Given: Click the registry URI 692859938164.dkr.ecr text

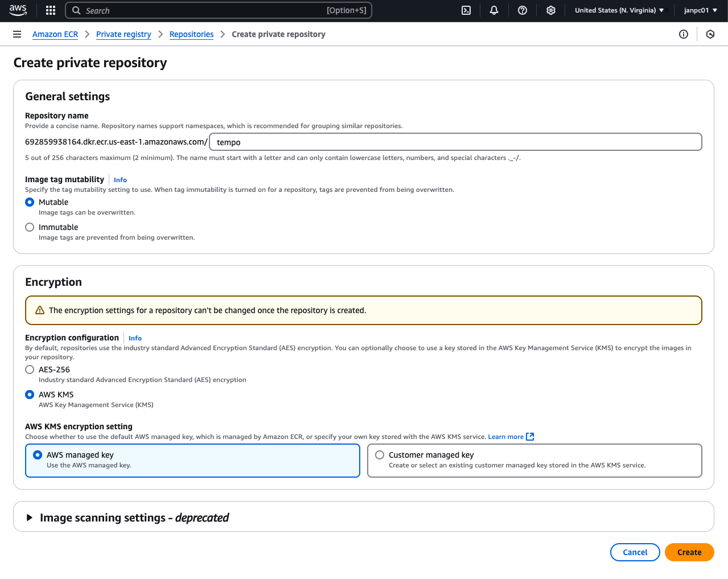Looking at the screenshot, I should pyautogui.click(x=116, y=142).
